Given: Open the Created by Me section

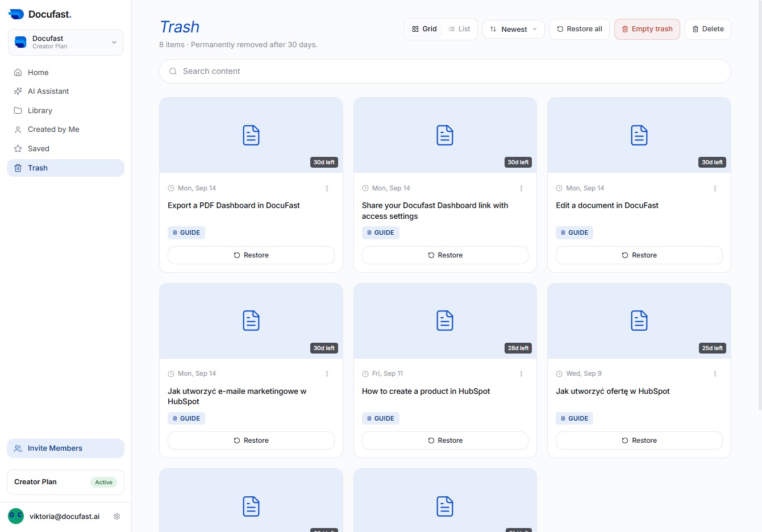Looking at the screenshot, I should click(65, 129).
